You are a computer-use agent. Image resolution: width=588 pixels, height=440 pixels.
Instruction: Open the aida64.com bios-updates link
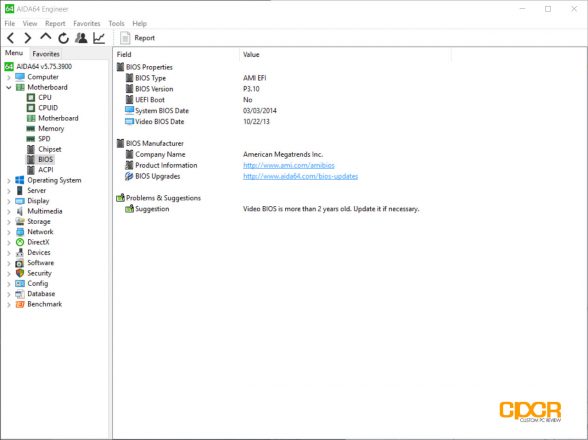click(300, 176)
